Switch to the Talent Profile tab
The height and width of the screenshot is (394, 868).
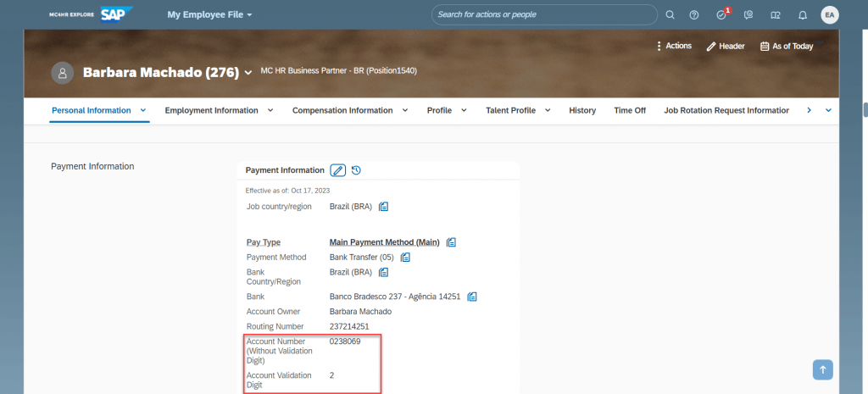tap(511, 110)
